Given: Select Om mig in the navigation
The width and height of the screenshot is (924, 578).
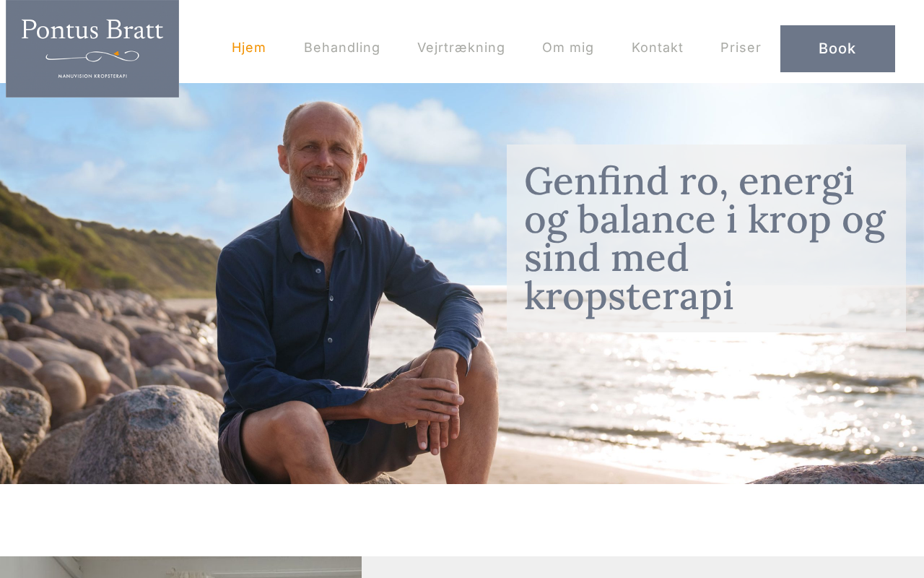Looking at the screenshot, I should [x=567, y=48].
